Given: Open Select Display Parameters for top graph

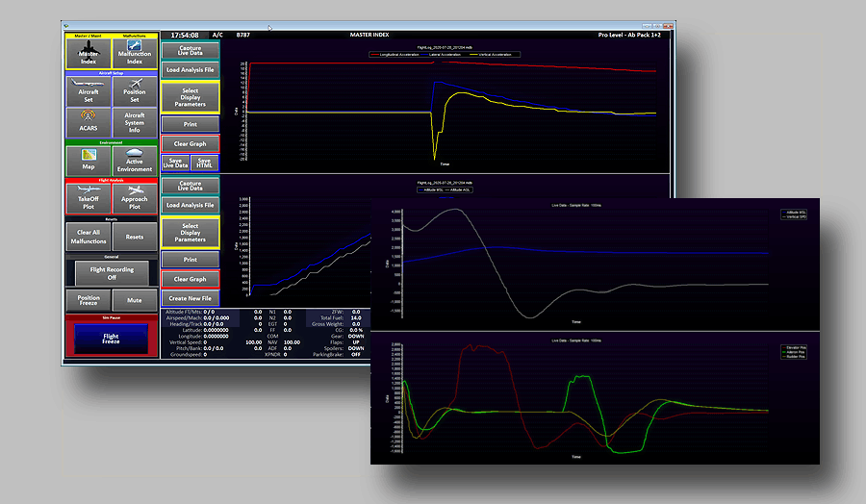Looking at the screenshot, I should (x=190, y=97).
